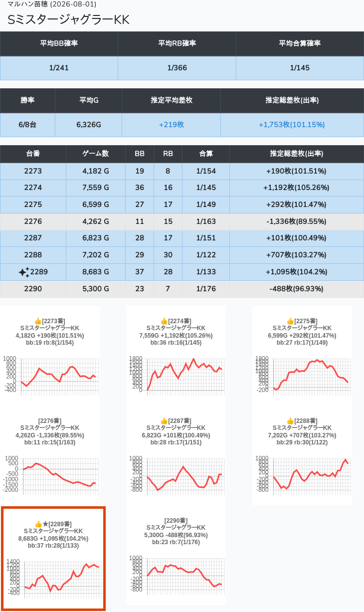Click the 6/8台 win rate value
The image size is (364, 612).
tap(27, 125)
